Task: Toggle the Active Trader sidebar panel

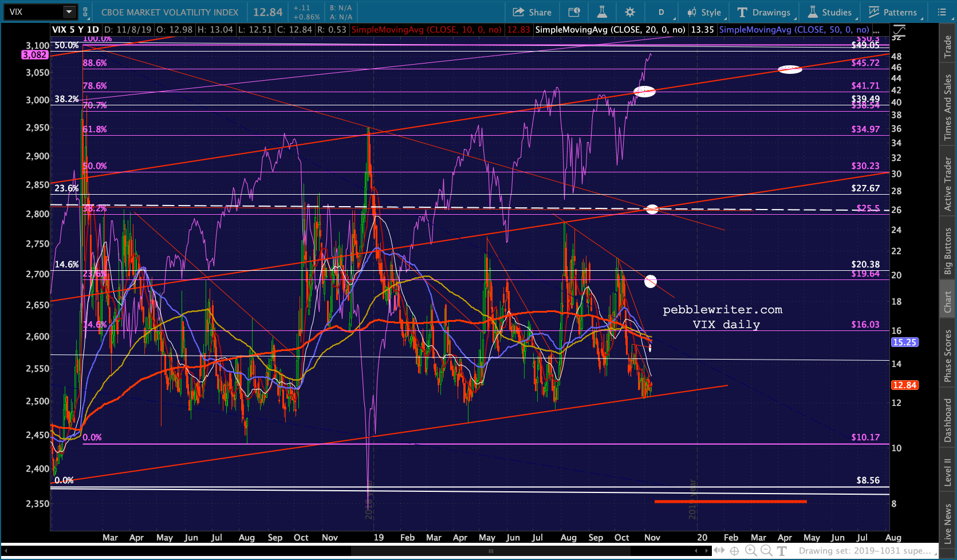Action: point(948,184)
